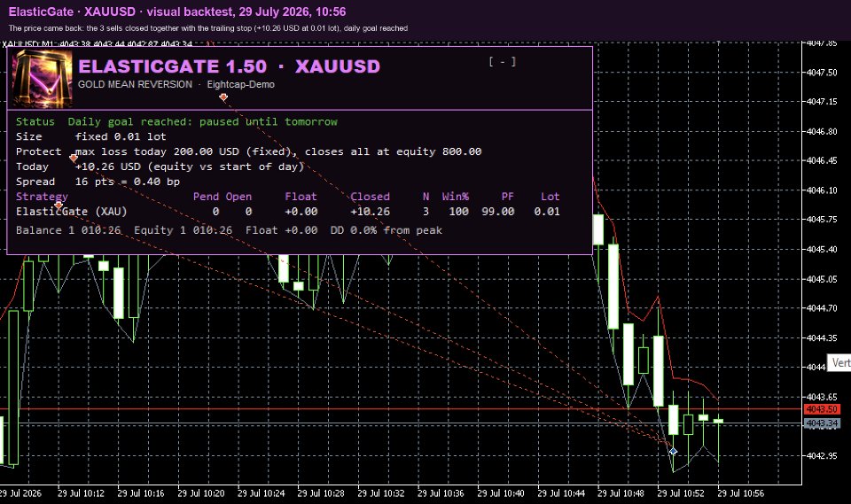Click the Strategy column header
Screen dimensions: 851x504
coord(42,197)
